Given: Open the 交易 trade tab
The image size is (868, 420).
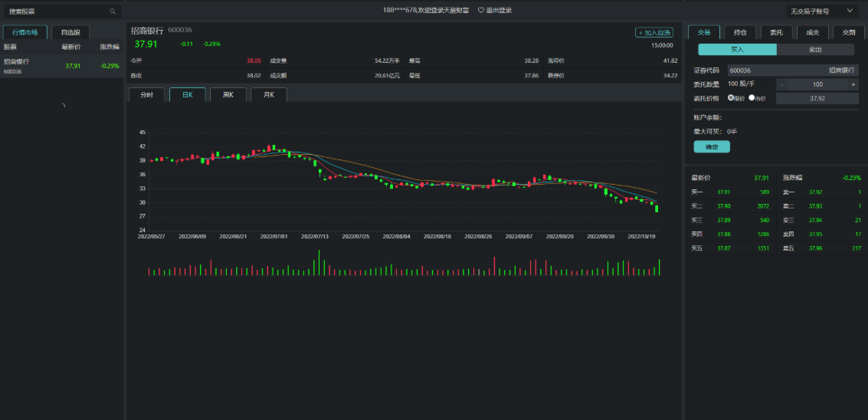Looking at the screenshot, I should coord(703,33).
